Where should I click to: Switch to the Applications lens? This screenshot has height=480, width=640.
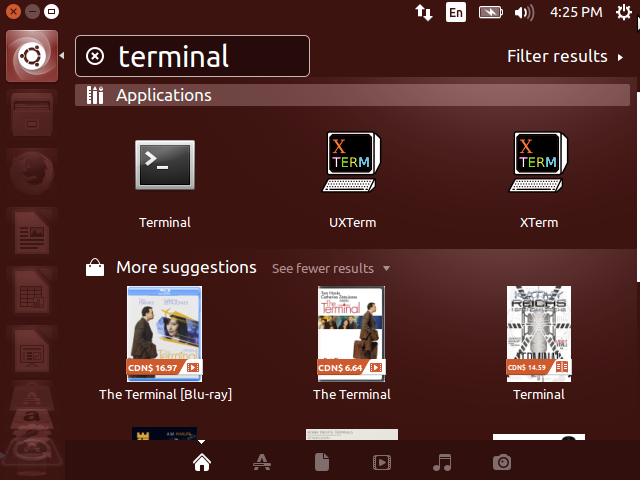[x=261, y=462]
